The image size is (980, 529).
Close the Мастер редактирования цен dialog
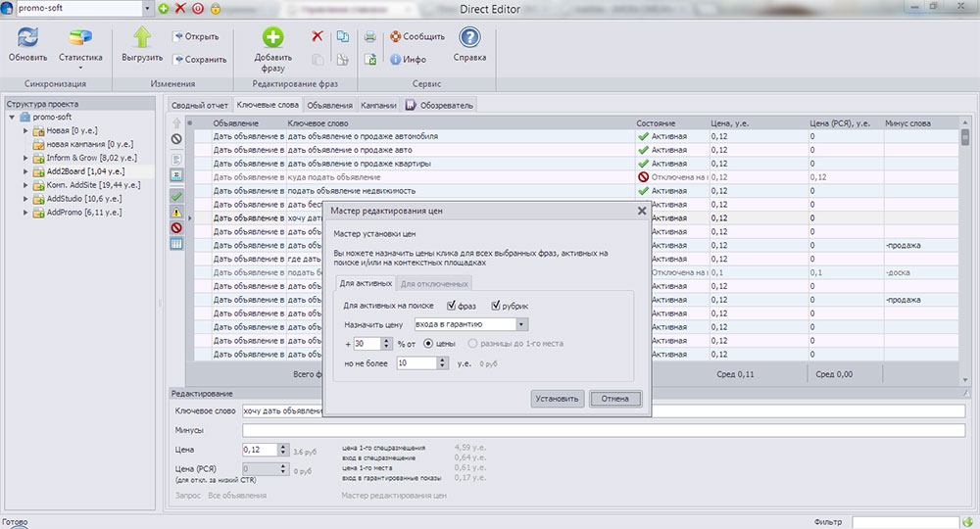641,211
